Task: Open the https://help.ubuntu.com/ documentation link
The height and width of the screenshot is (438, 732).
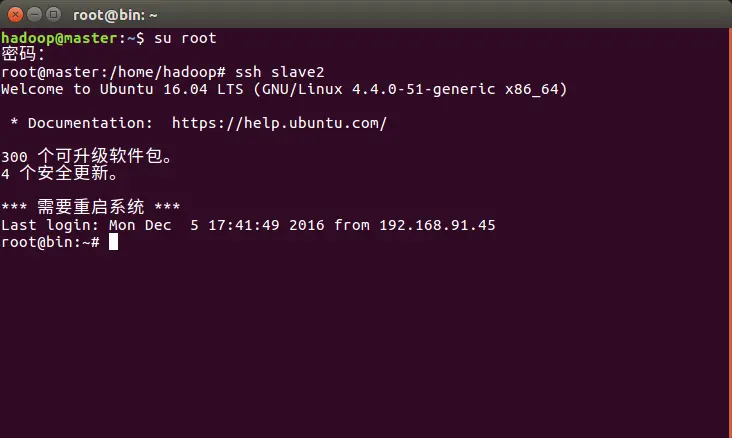Action: click(x=279, y=123)
